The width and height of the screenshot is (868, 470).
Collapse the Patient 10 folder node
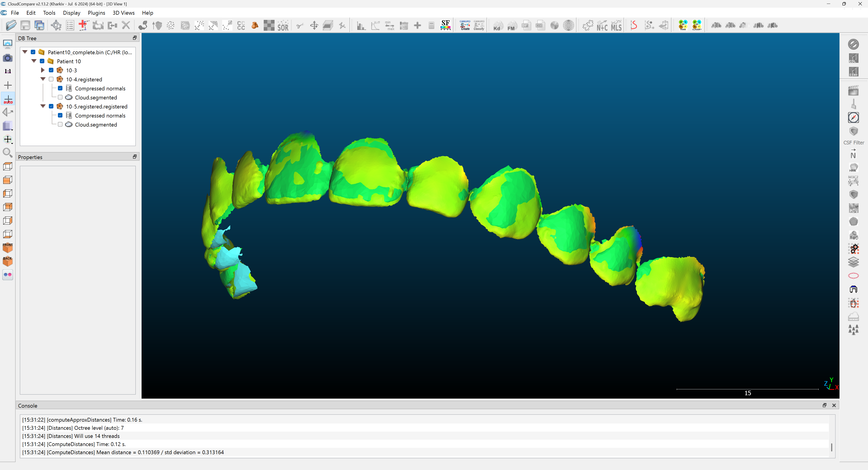34,61
